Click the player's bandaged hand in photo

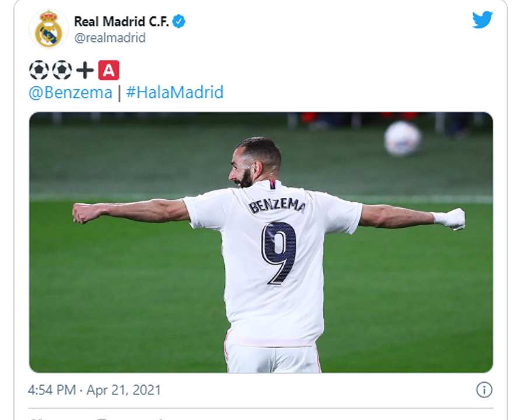click(450, 219)
